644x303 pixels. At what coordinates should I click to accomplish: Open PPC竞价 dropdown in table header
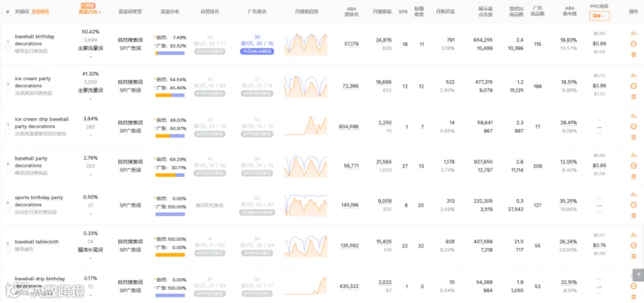pos(599,16)
